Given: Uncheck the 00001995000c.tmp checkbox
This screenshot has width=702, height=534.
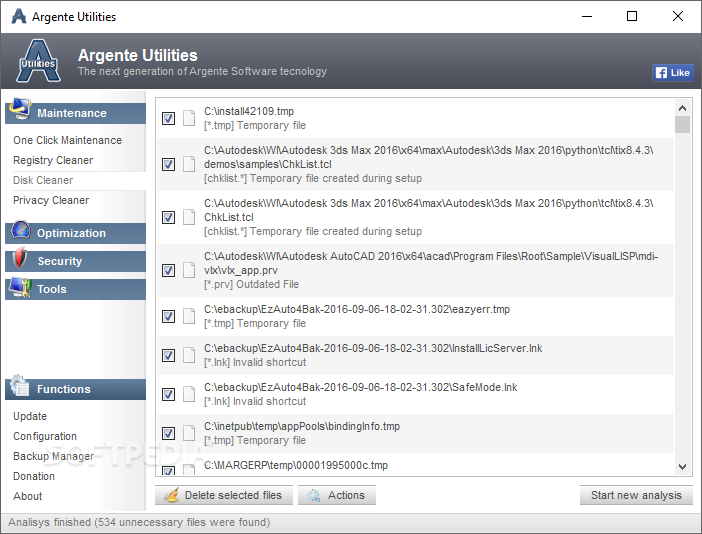Looking at the screenshot, I should 168,470.
